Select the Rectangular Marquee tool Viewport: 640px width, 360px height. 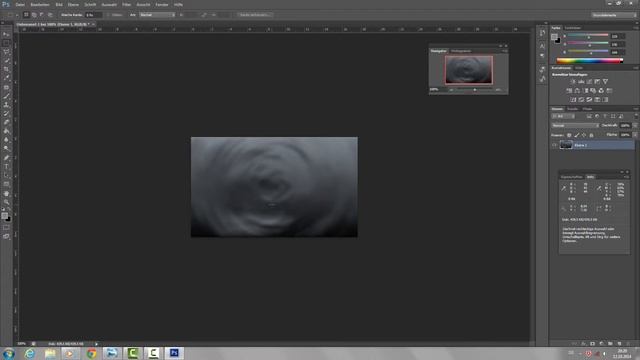[x=6, y=43]
